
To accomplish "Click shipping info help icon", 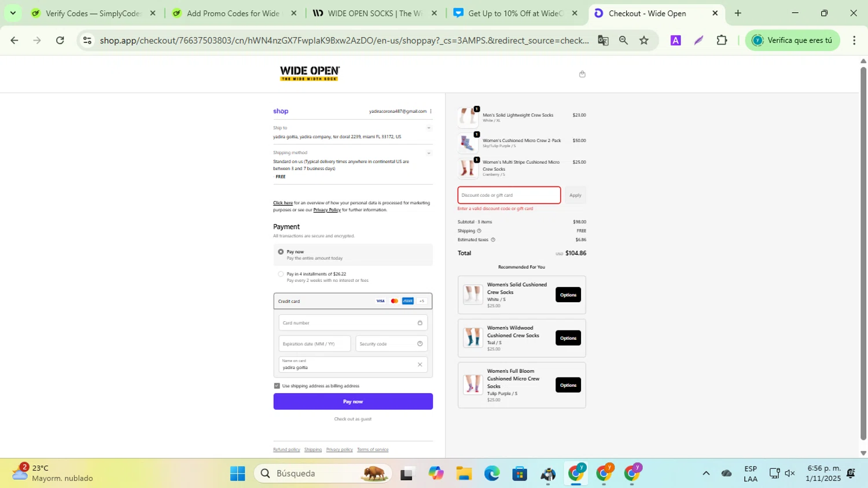I will [479, 231].
